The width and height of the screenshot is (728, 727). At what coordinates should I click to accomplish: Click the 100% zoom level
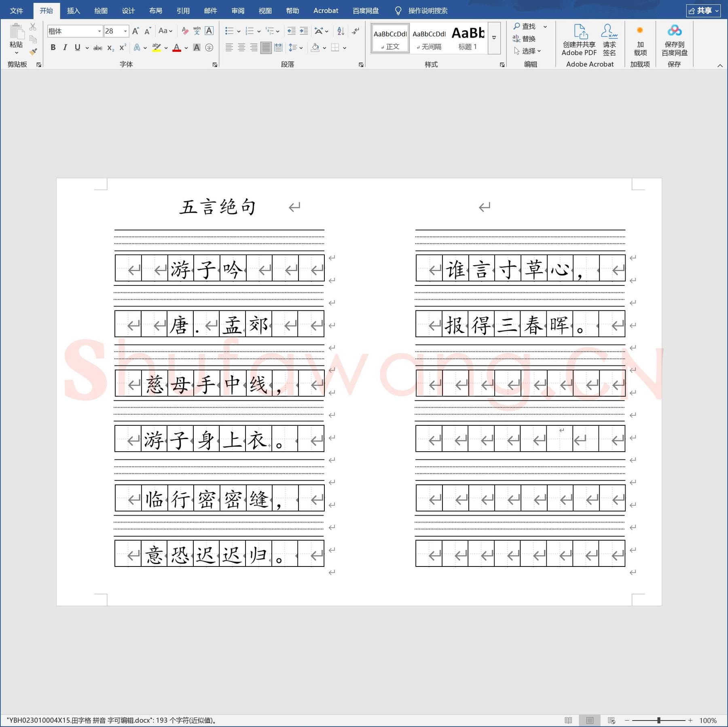[708, 721]
